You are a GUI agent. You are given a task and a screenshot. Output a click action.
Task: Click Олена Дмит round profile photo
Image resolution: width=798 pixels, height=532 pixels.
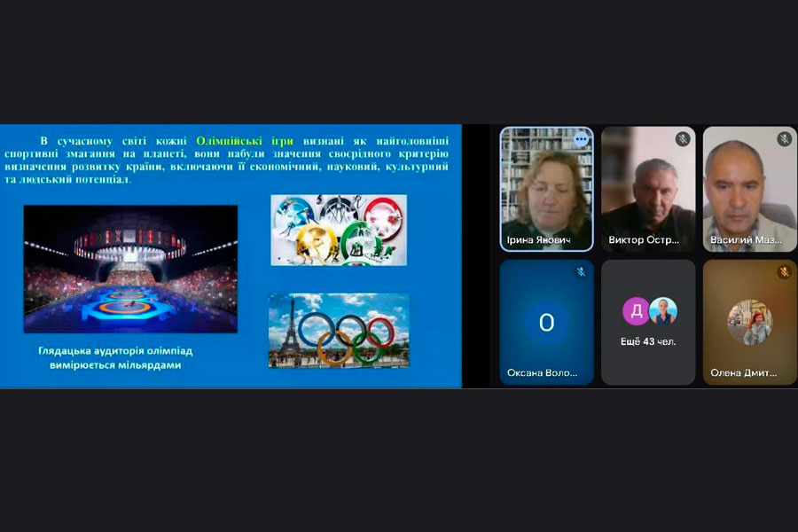750,322
